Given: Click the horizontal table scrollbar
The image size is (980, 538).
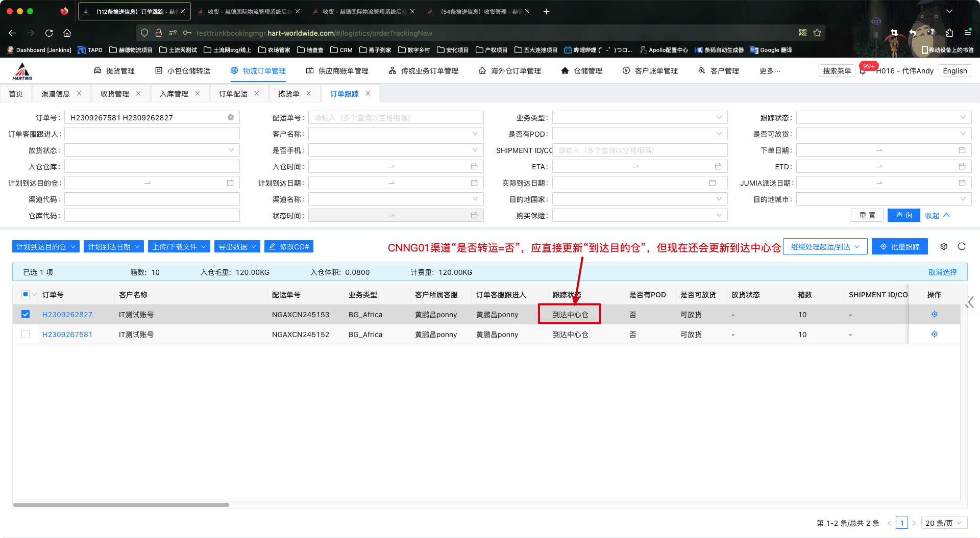Looking at the screenshot, I should pos(121,505).
